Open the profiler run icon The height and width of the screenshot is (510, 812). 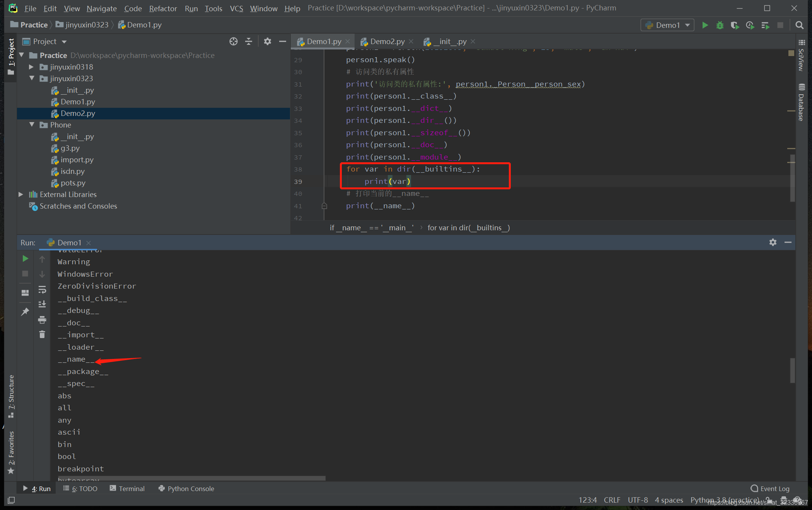click(750, 25)
